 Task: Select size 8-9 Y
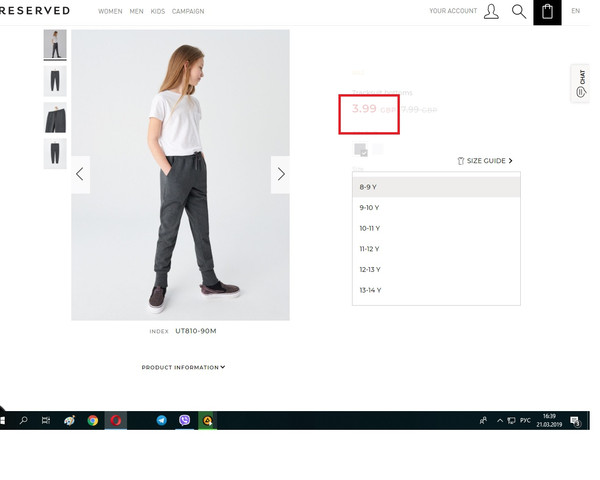pos(436,187)
